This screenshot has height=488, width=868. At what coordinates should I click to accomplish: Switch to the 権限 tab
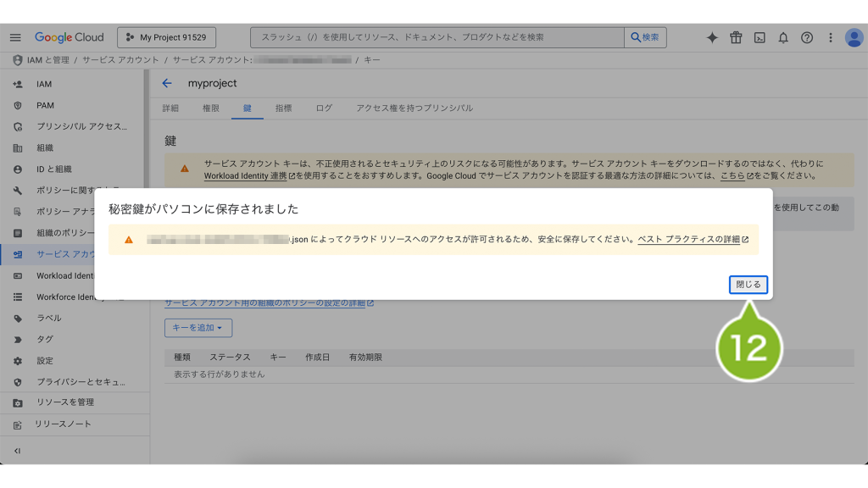click(211, 108)
